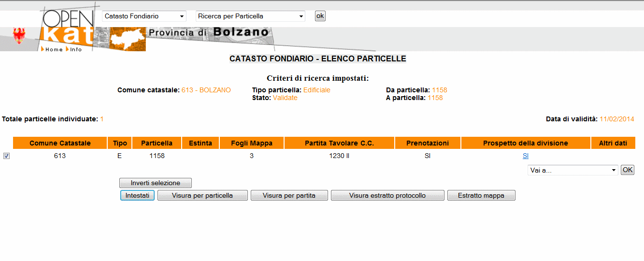Click the Comune Catastale column header
644x261 pixels.
(60, 143)
